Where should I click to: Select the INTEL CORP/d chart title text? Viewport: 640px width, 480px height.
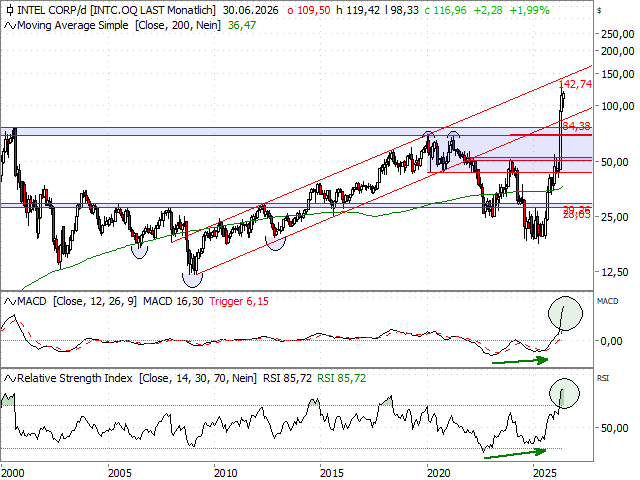[x=51, y=10]
